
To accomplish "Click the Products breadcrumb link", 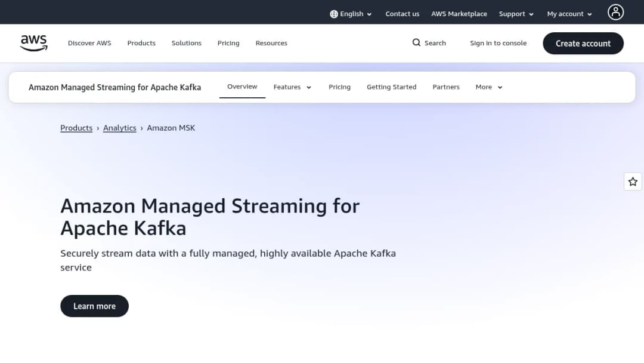I will [x=76, y=128].
